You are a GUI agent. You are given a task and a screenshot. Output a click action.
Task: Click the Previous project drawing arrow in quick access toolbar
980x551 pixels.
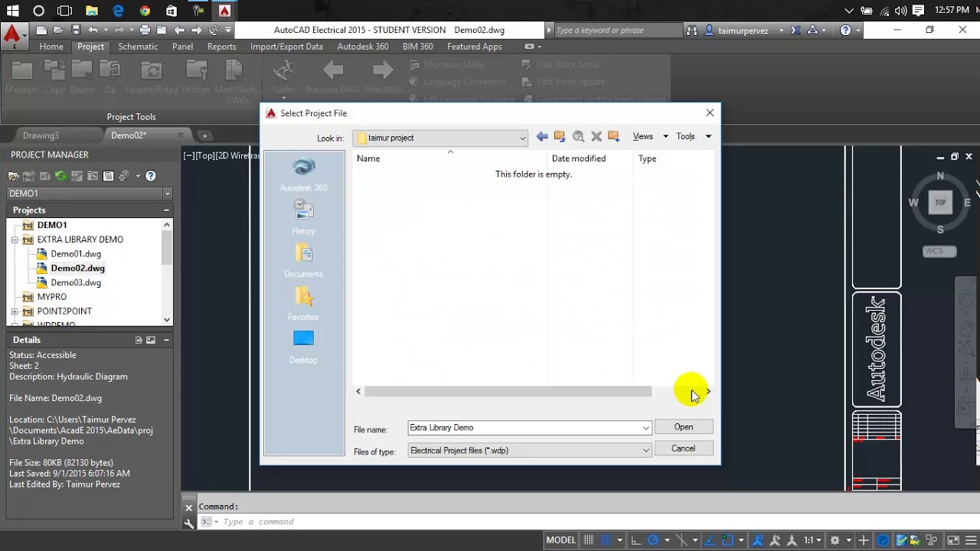(x=179, y=30)
